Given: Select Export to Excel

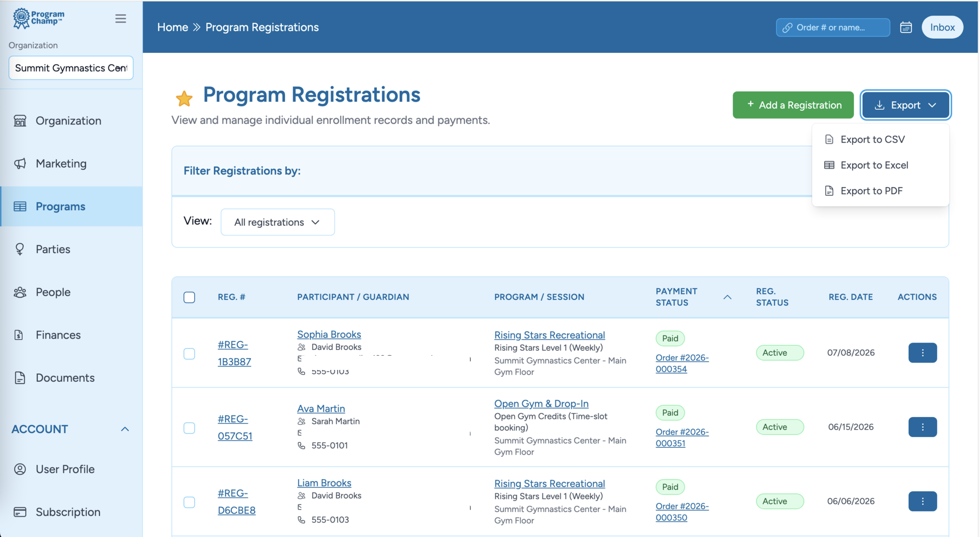Looking at the screenshot, I should point(880,165).
